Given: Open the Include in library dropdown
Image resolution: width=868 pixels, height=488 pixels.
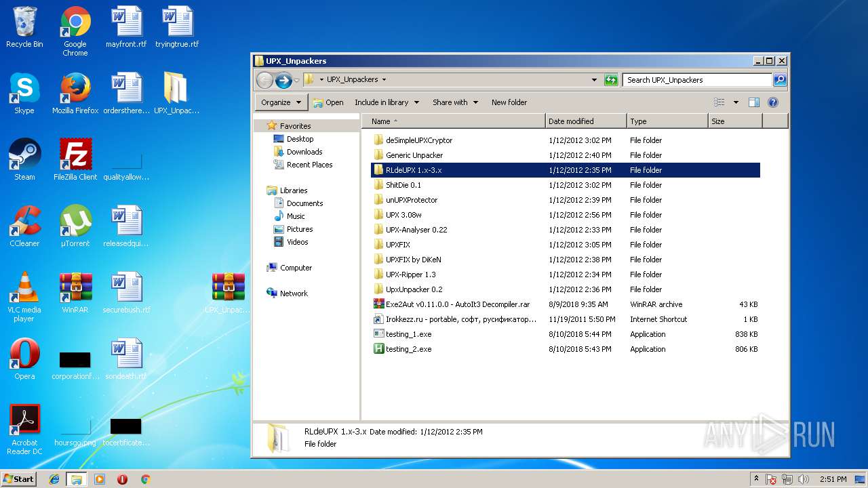Looking at the screenshot, I should tap(387, 102).
